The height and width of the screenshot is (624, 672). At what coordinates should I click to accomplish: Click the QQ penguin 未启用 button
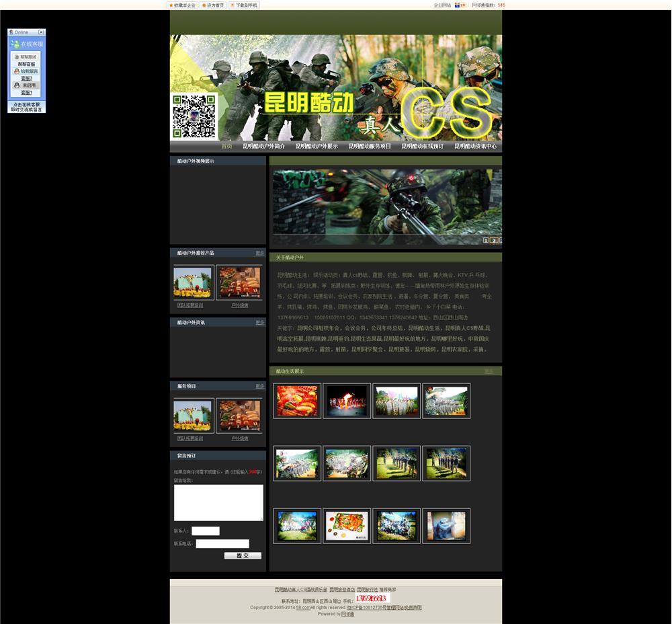26,85
